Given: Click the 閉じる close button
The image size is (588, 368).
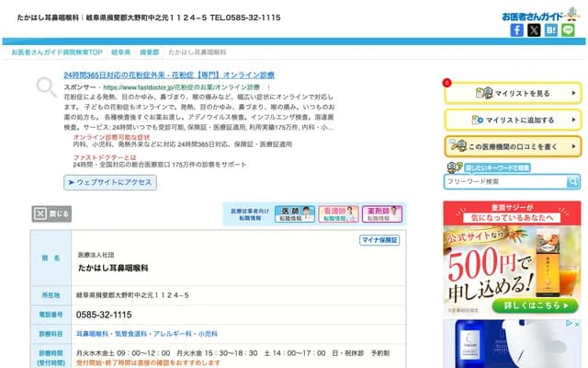Looking at the screenshot, I should coord(51,213).
